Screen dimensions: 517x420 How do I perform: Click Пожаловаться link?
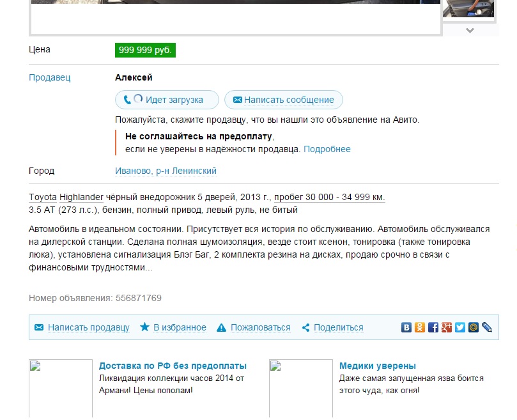click(x=261, y=327)
